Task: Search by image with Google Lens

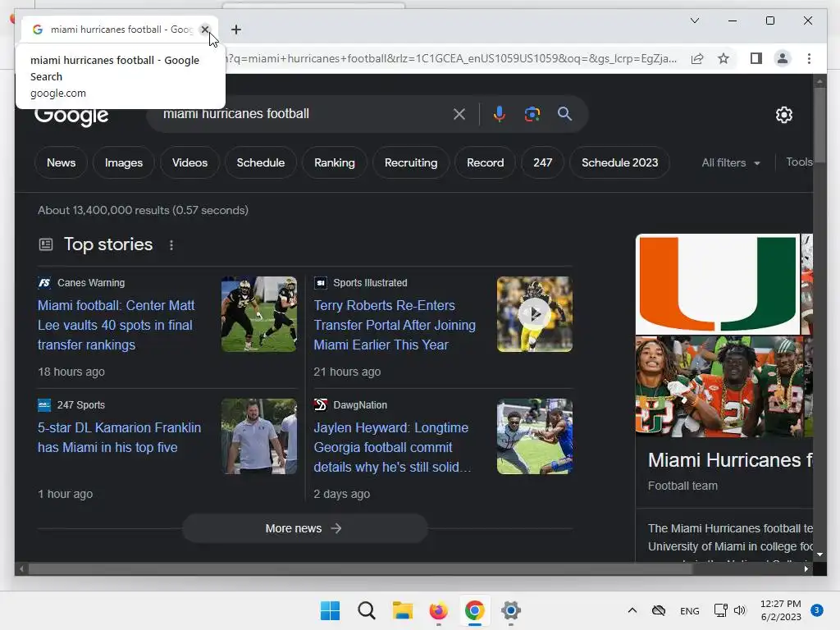Action: [x=532, y=114]
